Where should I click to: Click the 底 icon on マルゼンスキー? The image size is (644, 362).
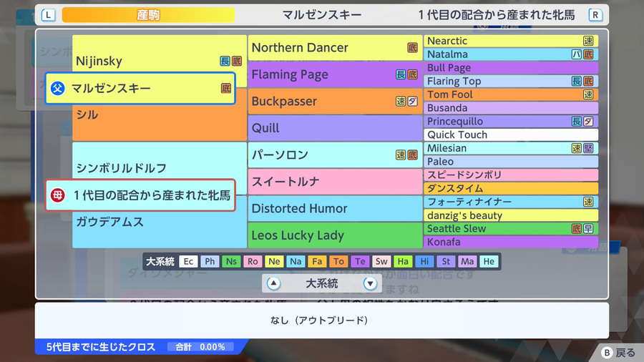[x=226, y=88]
